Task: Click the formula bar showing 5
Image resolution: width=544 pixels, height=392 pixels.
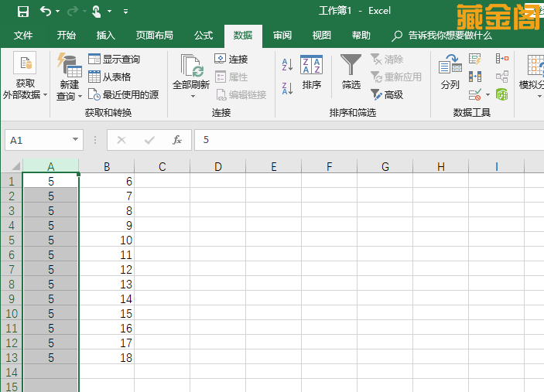Action: tap(369, 140)
